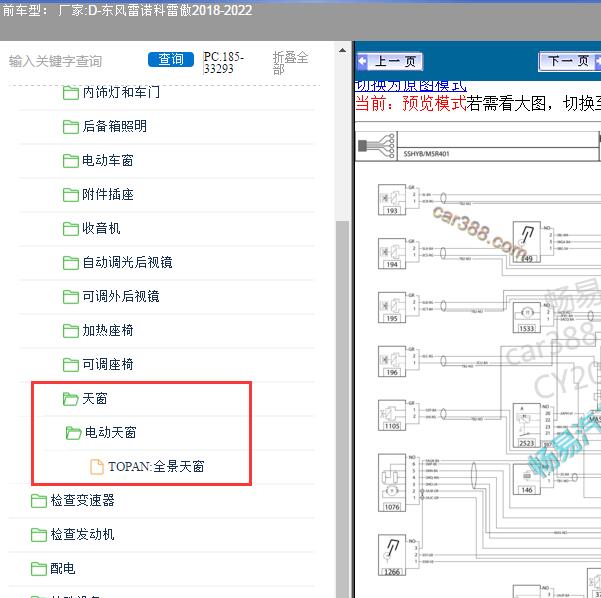Click the keyword search input field

pos(72,61)
